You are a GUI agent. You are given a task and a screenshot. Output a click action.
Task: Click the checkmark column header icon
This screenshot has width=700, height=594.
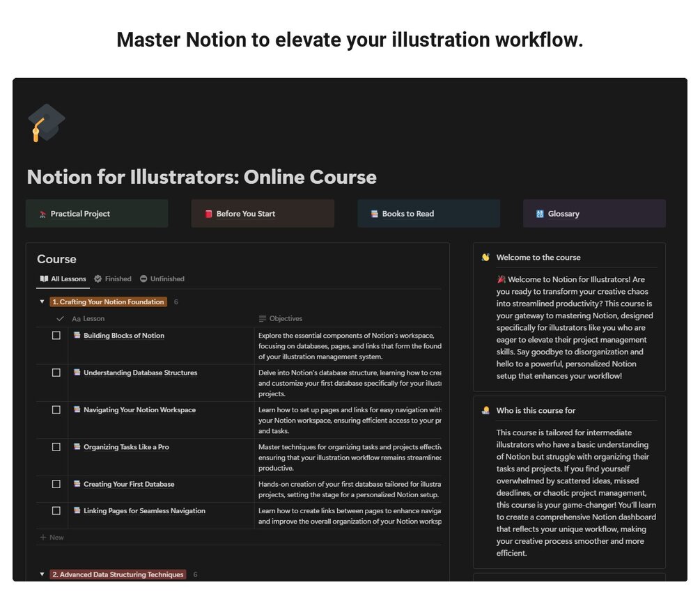click(61, 319)
